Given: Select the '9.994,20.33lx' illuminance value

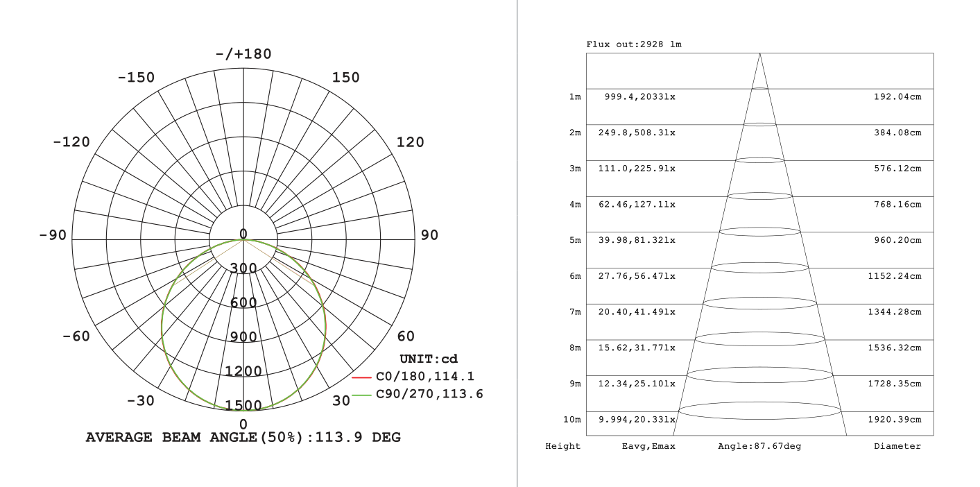Looking at the screenshot, I should (637, 420).
